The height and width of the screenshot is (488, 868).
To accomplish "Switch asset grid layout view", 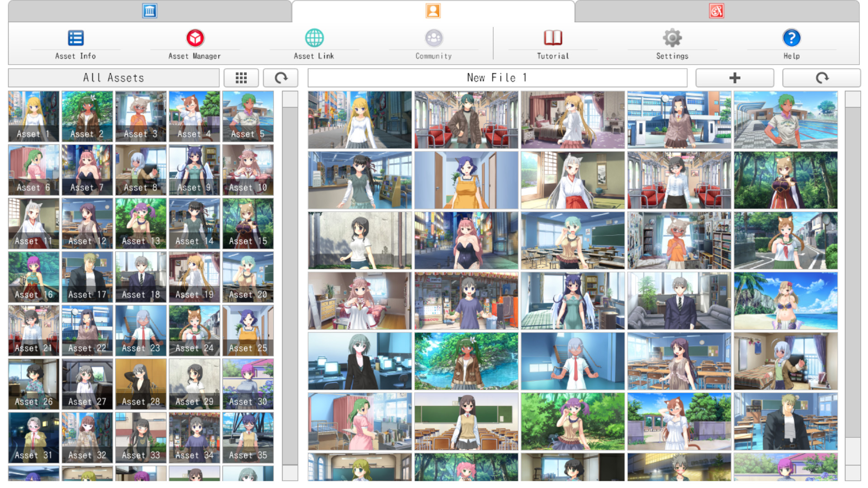I will tap(241, 78).
